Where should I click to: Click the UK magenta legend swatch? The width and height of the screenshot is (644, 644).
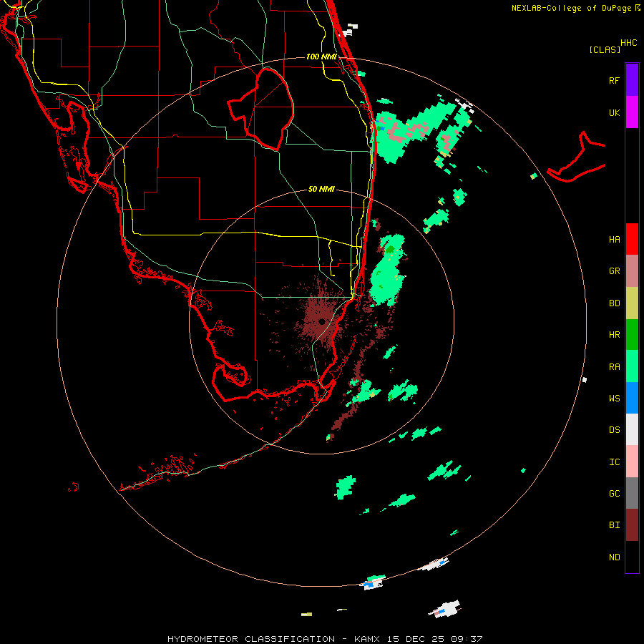click(632, 112)
